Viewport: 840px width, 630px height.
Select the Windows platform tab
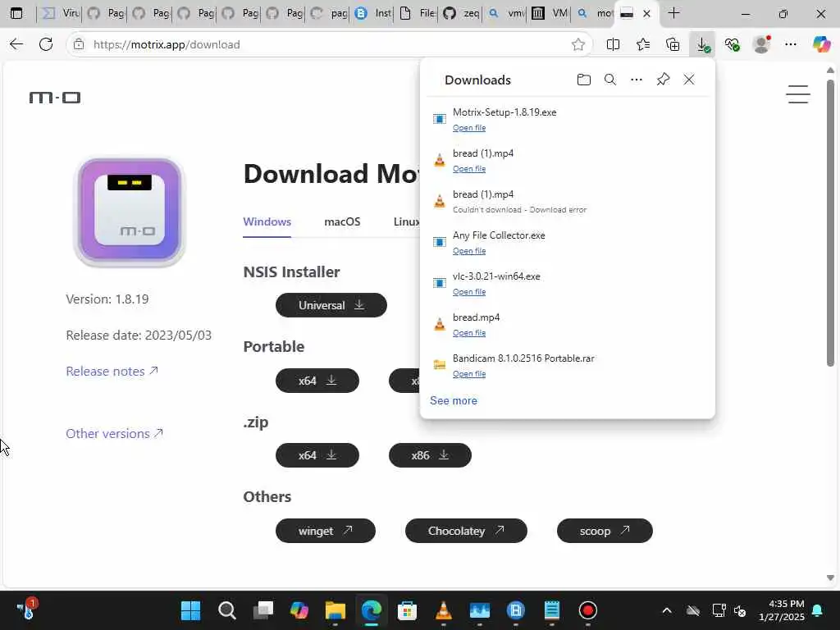[267, 221]
